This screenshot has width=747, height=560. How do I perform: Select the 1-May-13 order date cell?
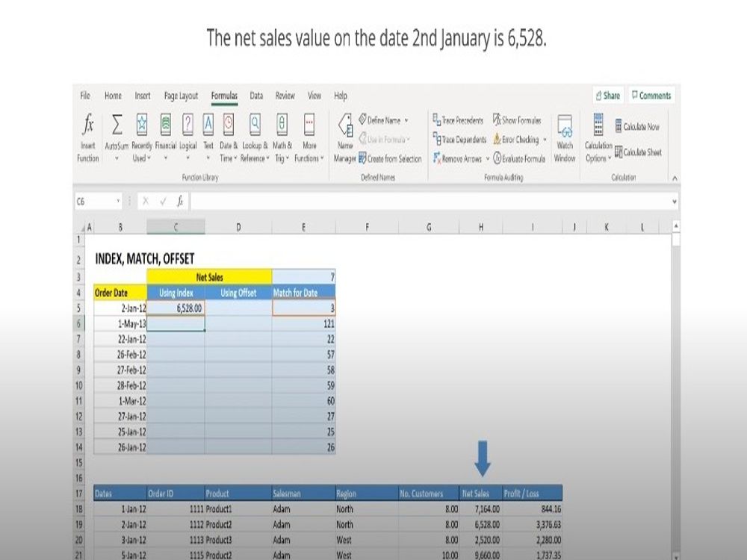click(x=120, y=324)
